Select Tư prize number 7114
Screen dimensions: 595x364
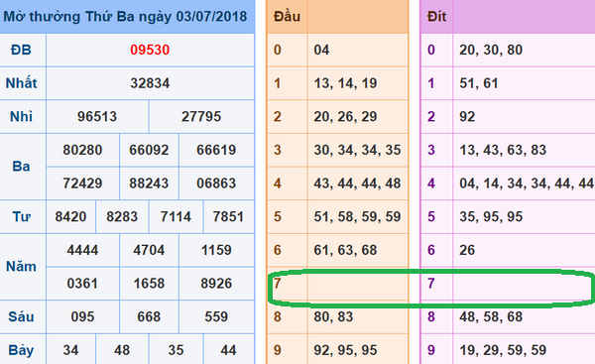[176, 217]
